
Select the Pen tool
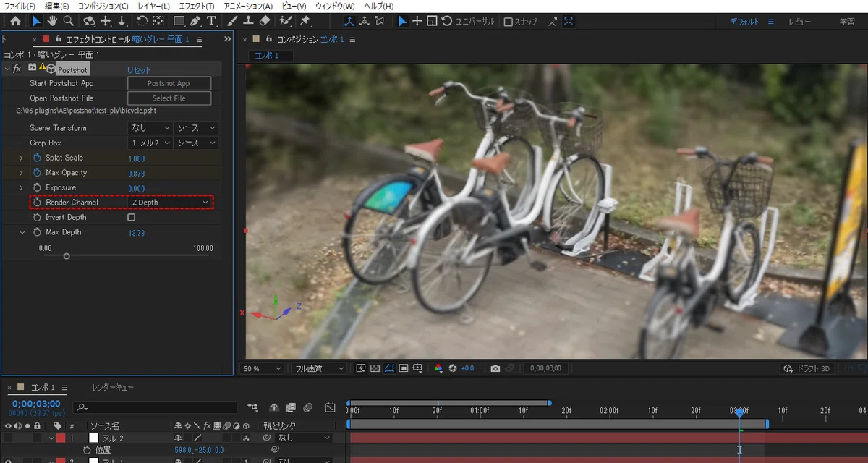click(x=195, y=21)
